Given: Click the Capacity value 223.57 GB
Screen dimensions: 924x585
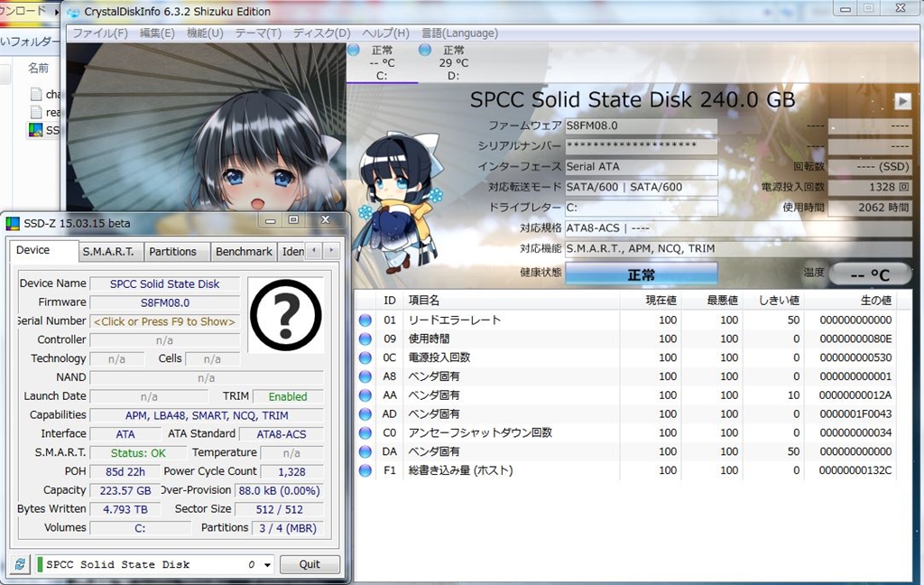Looking at the screenshot, I should click(125, 490).
